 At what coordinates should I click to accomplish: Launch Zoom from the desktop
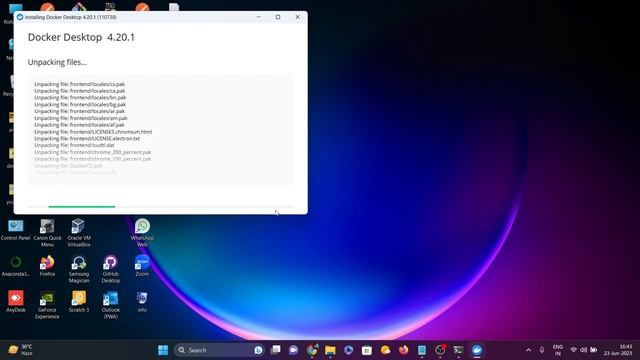pos(142,266)
